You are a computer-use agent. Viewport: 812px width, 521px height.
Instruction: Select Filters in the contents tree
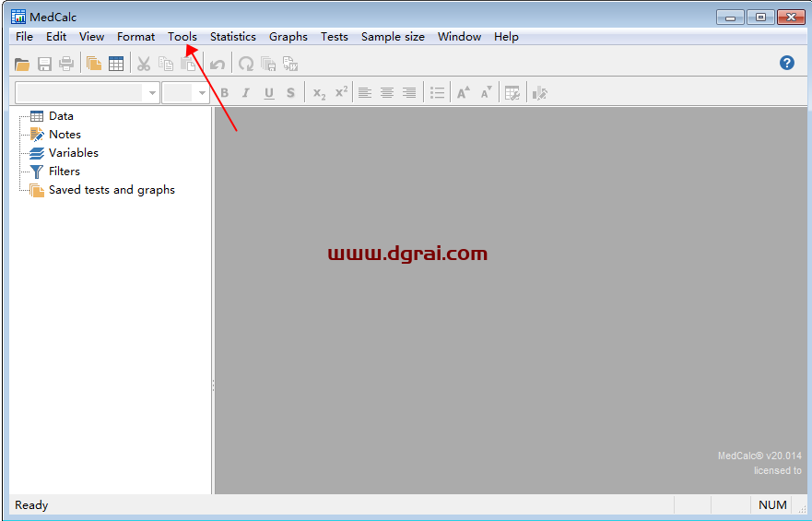tap(65, 171)
